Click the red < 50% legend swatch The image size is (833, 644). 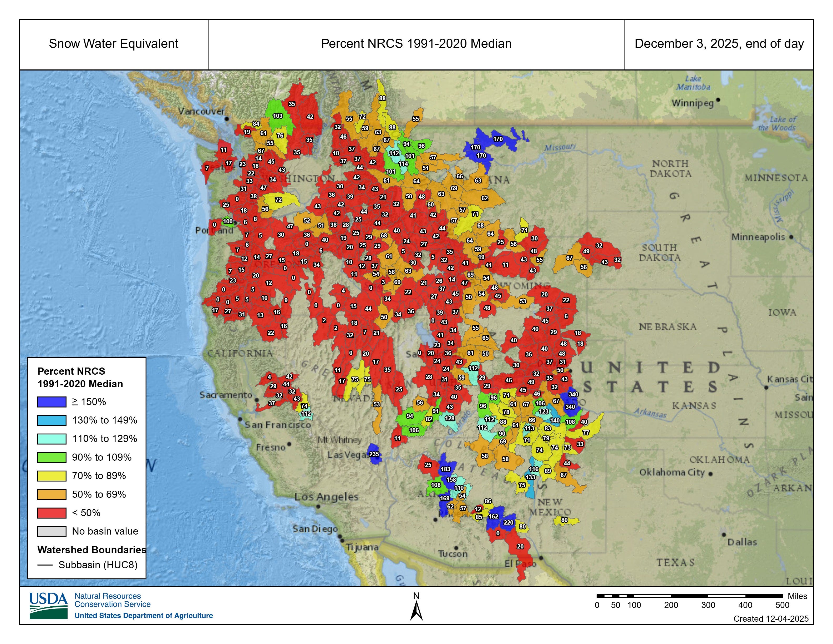pos(52,513)
